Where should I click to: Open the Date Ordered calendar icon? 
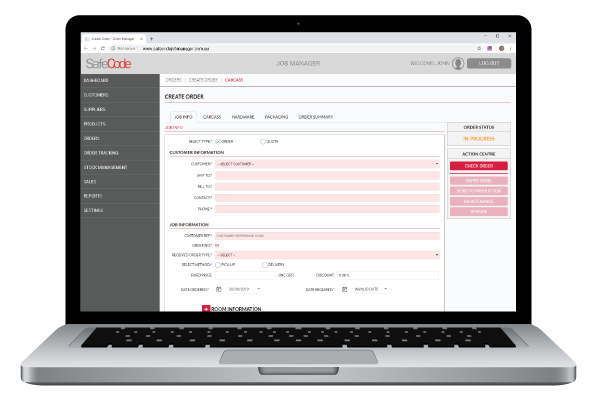pyautogui.click(x=219, y=289)
